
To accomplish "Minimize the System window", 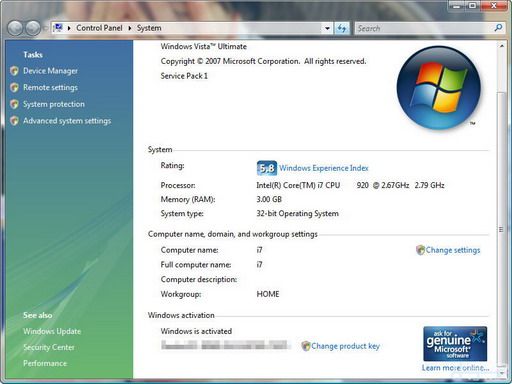I will click(457, 5).
